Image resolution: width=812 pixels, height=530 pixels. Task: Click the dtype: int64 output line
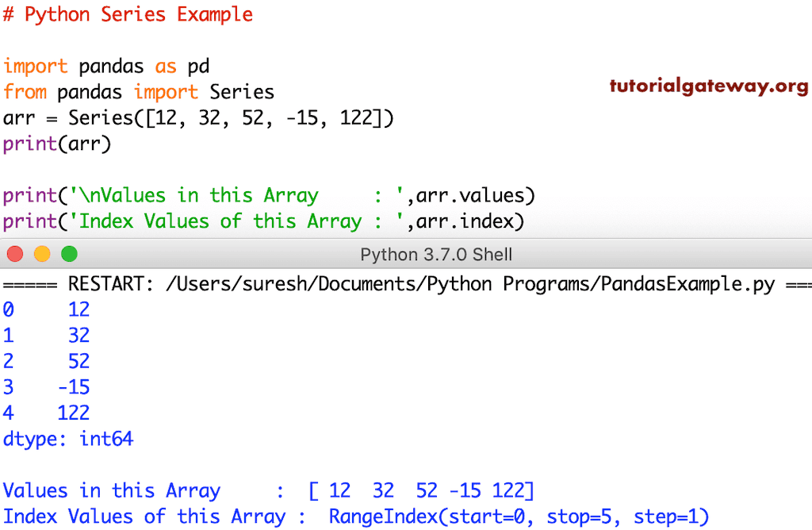pos(68,438)
